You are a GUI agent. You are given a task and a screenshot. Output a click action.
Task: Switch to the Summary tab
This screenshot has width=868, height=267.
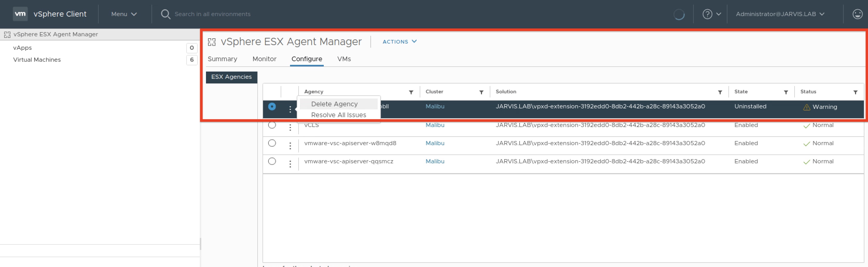[x=222, y=59]
